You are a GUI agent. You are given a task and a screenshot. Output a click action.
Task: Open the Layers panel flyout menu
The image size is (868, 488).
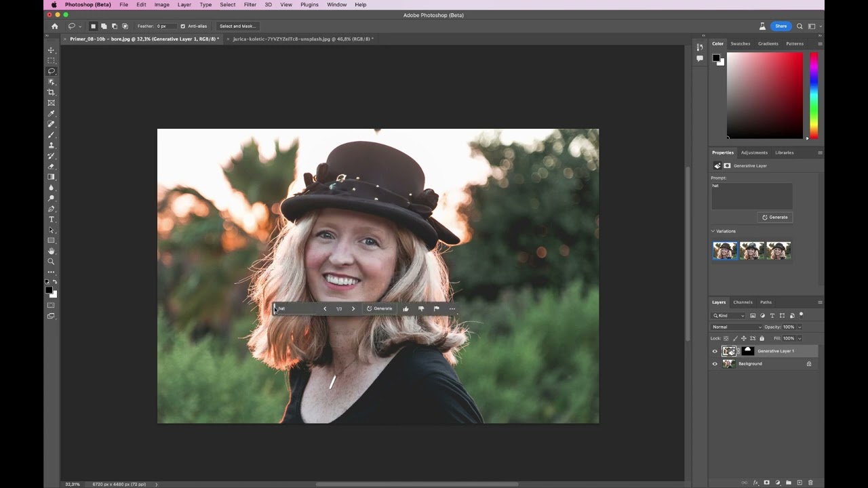(x=820, y=302)
